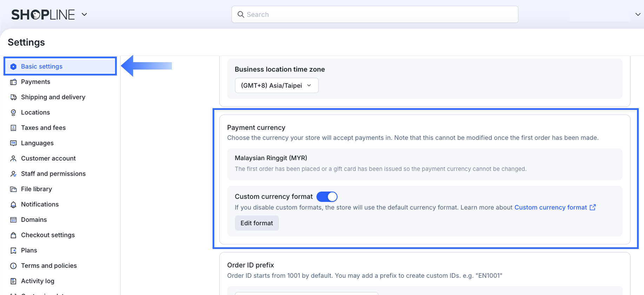
Task: Open the business location time zone dropdown
Action: click(x=276, y=85)
